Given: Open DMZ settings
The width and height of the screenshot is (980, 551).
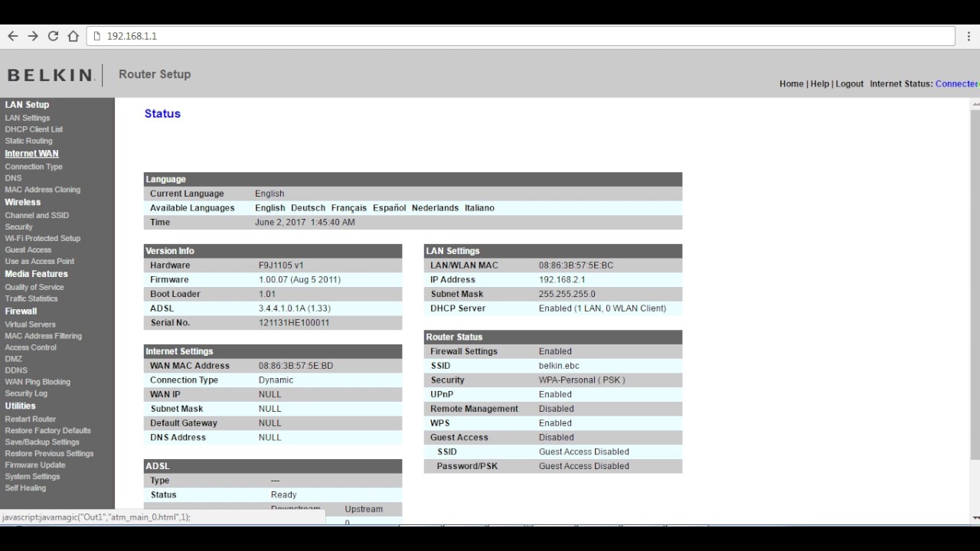Looking at the screenshot, I should [x=13, y=359].
